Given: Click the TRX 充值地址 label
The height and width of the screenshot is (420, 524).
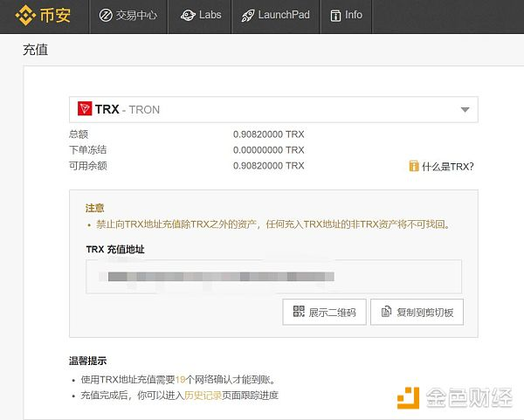Looking at the screenshot, I should pos(115,249).
